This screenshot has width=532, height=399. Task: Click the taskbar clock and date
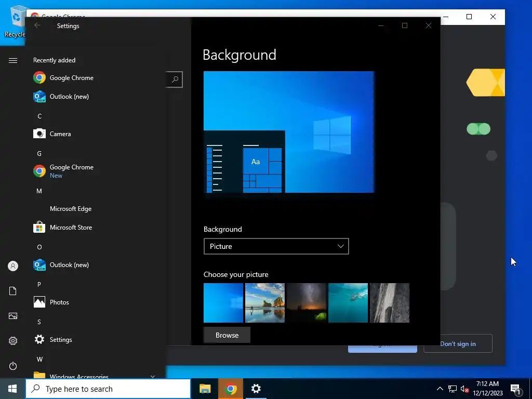487,389
